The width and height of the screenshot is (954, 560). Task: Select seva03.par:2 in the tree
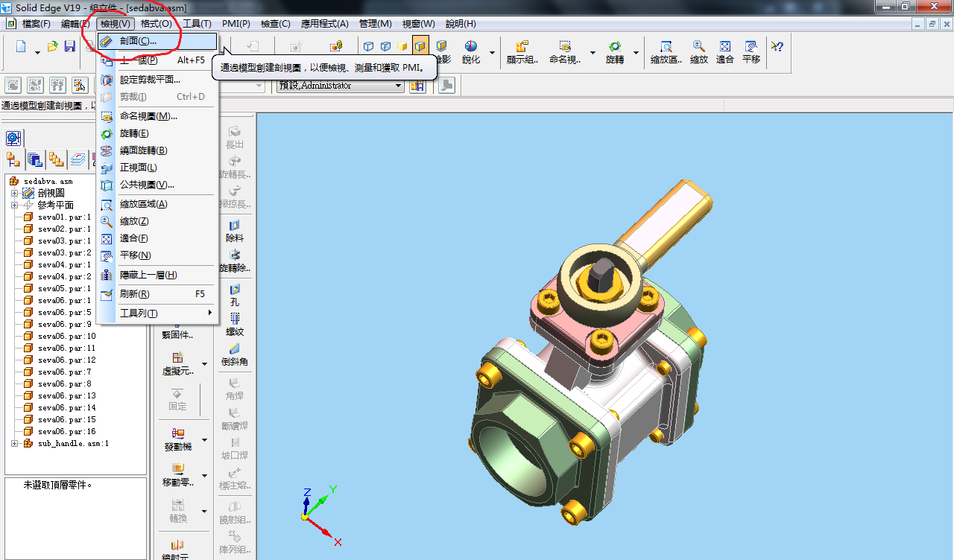pyautogui.click(x=64, y=252)
